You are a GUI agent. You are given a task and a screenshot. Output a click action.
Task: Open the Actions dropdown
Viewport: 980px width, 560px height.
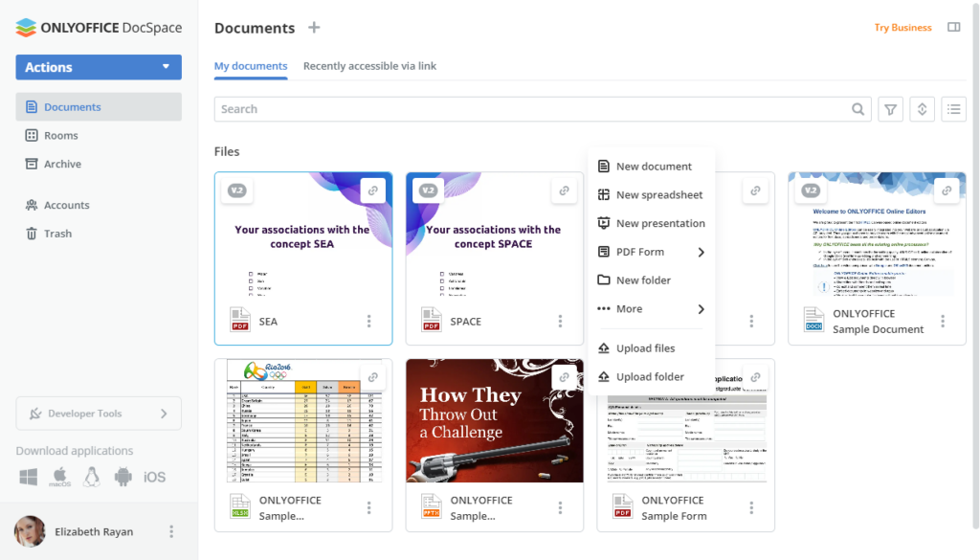(x=98, y=67)
